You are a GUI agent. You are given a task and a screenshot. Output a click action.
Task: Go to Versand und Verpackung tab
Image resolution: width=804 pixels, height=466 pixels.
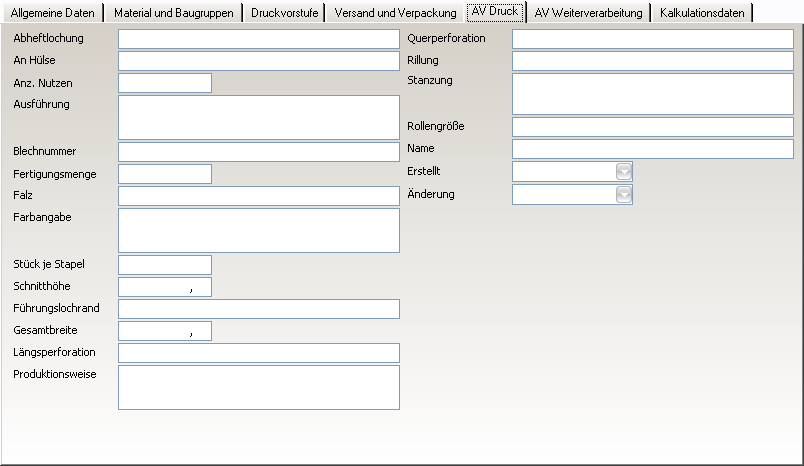click(x=395, y=13)
